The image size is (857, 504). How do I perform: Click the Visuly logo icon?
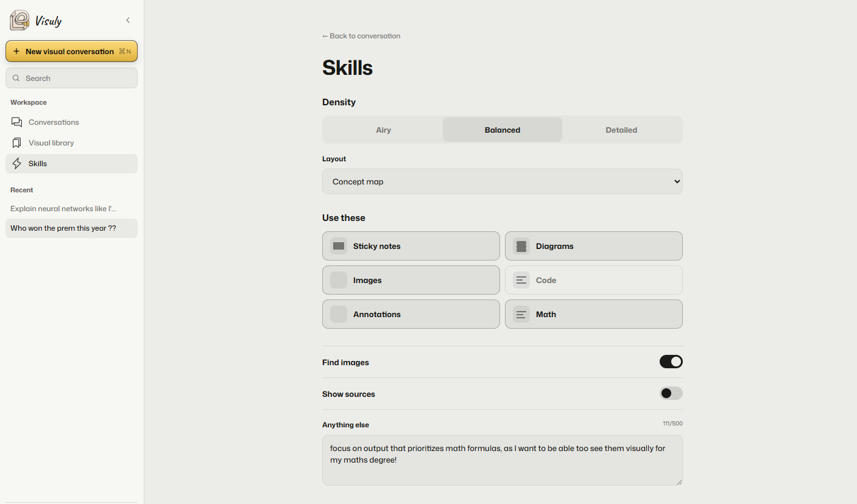(x=19, y=20)
